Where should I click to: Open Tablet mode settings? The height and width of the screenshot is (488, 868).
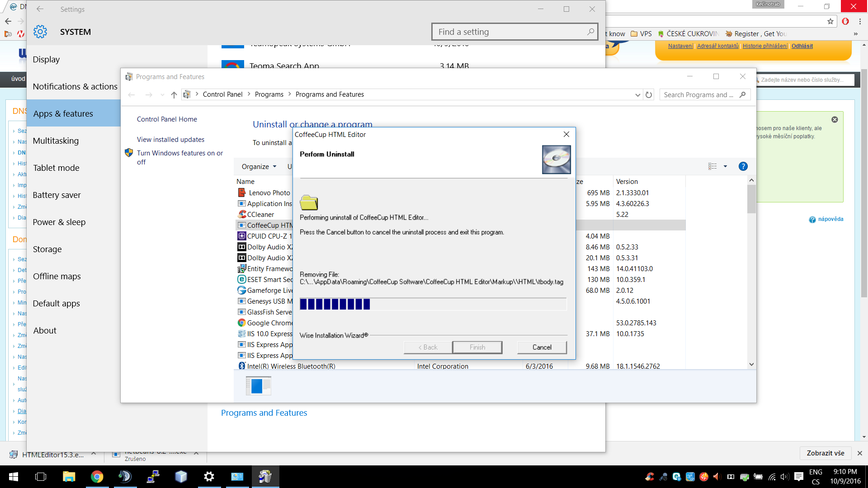56,168
